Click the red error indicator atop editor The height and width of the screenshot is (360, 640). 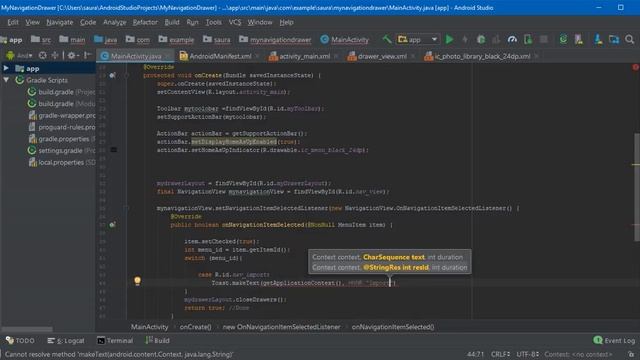(635, 67)
